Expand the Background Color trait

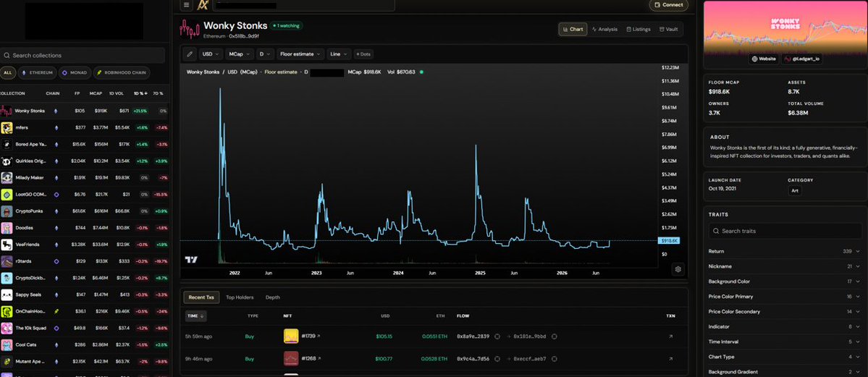tap(785, 281)
